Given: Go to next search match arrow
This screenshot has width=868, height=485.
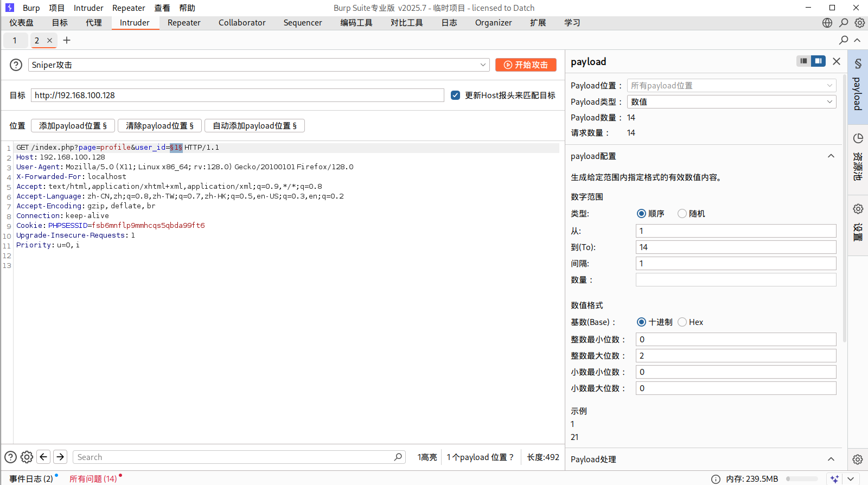Looking at the screenshot, I should coord(60,457).
